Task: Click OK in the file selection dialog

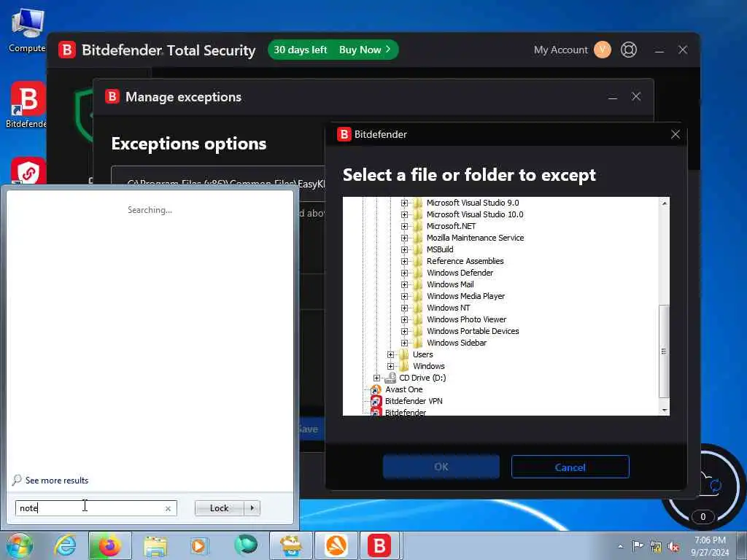Action: pyautogui.click(x=441, y=467)
